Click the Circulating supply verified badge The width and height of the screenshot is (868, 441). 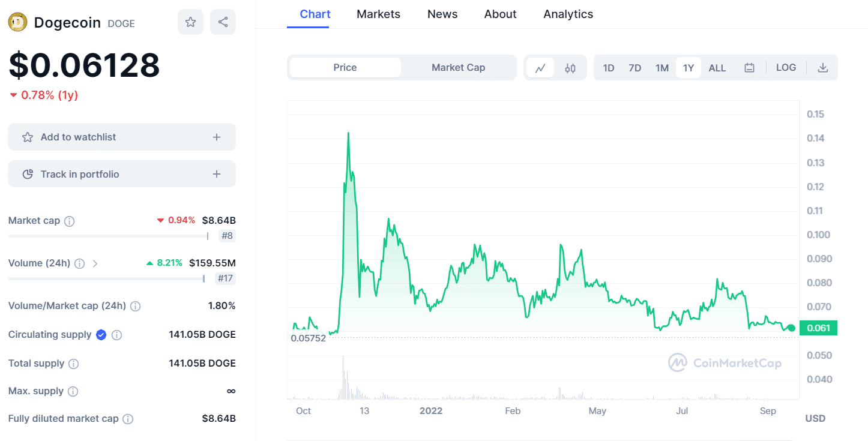click(x=101, y=335)
